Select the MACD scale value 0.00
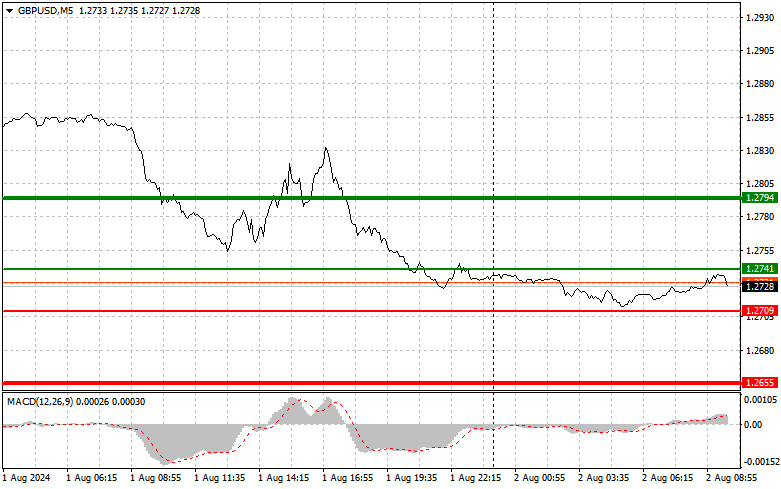This screenshot has width=781, height=489. pos(753,424)
